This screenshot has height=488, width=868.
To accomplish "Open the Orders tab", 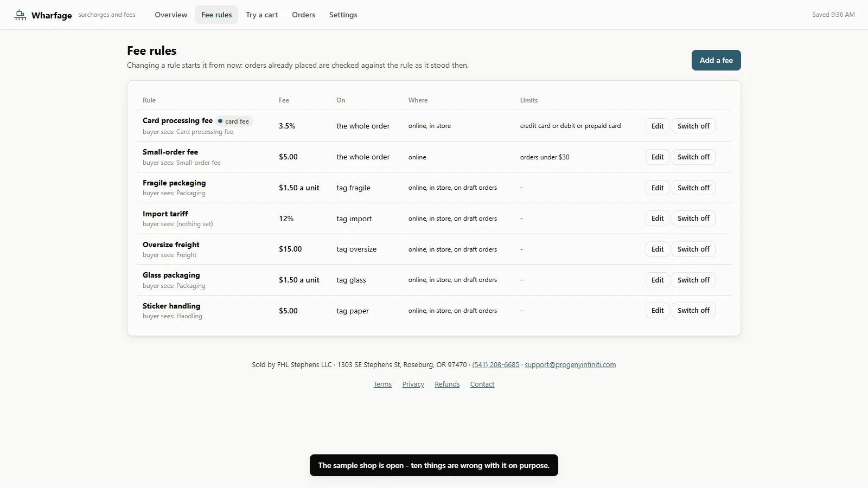I will pos(303,15).
